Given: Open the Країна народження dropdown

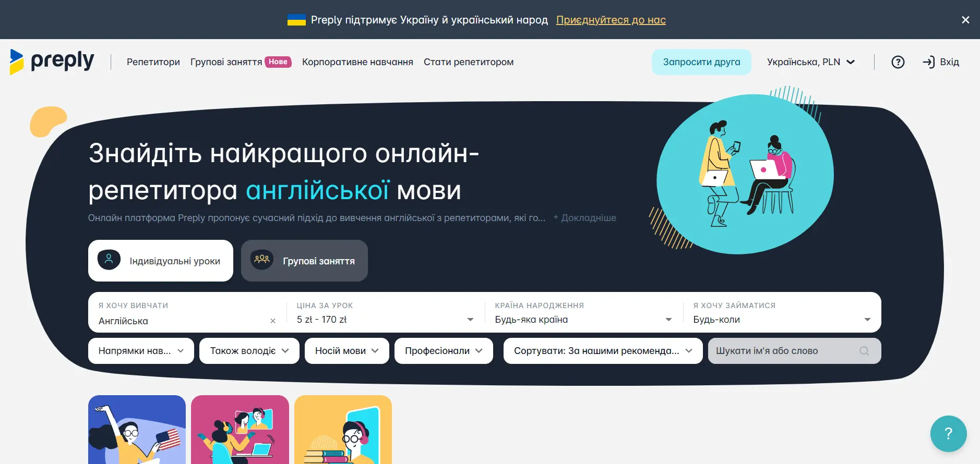Looking at the screenshot, I should [x=583, y=313].
